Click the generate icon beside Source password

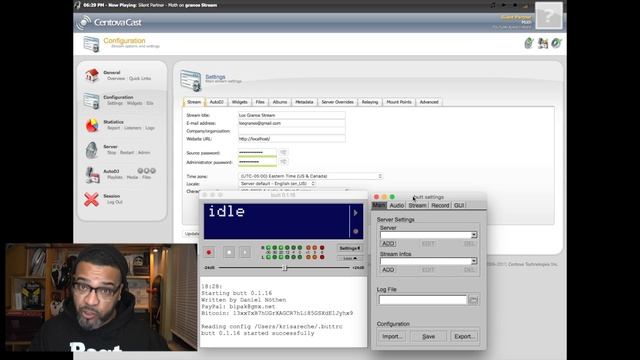point(283,153)
